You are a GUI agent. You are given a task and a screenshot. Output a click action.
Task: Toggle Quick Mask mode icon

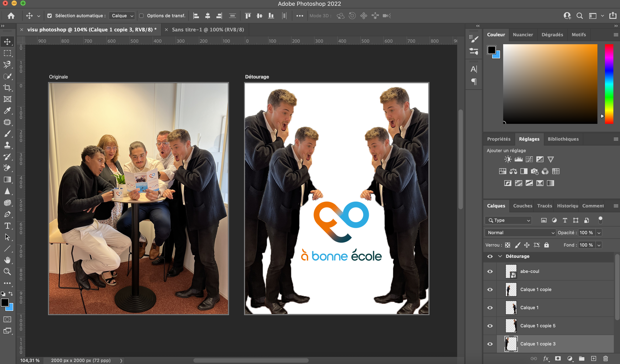click(7, 319)
